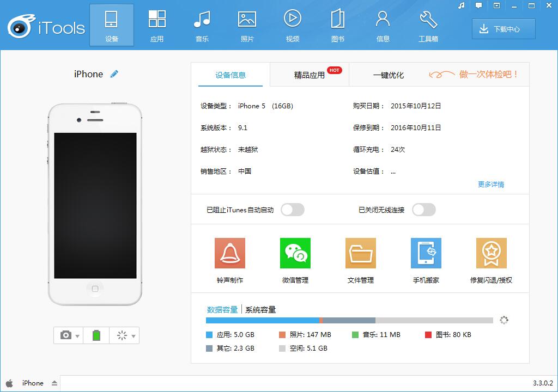Switch to the 一键优化 tab
558x392 pixels.
[388, 75]
